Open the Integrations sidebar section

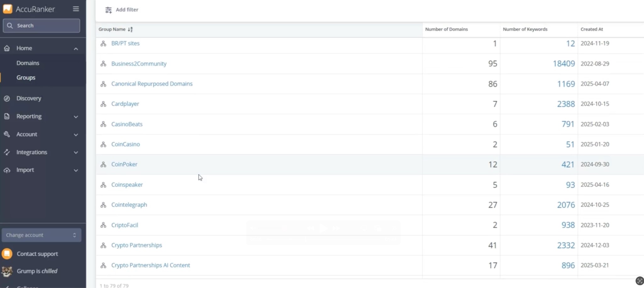(32, 152)
